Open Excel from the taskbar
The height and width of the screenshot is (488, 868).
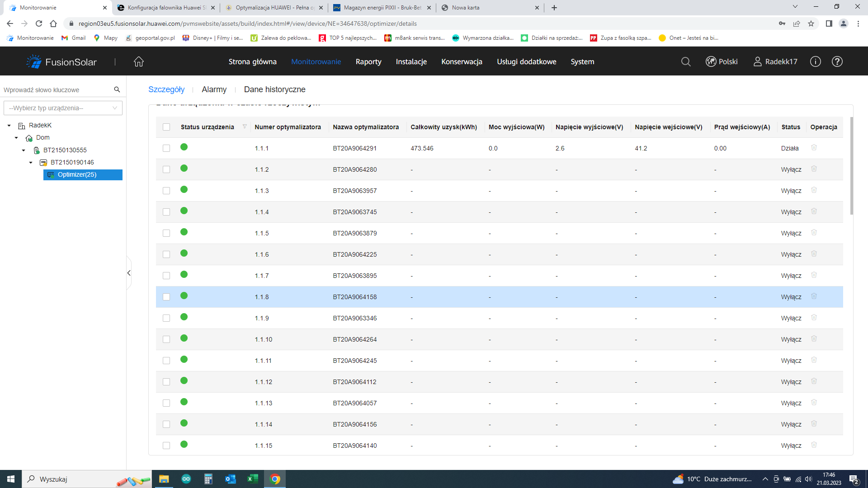pyautogui.click(x=253, y=479)
